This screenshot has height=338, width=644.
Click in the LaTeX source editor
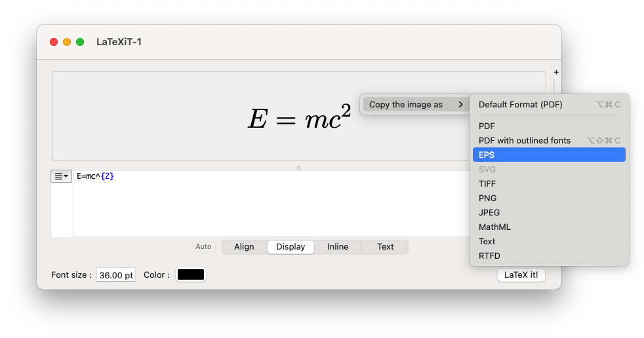click(x=262, y=203)
